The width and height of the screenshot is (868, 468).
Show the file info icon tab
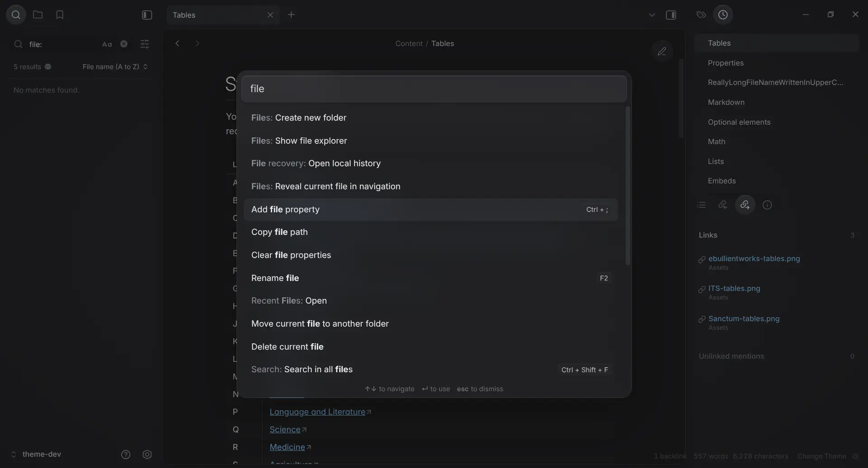[x=767, y=205]
